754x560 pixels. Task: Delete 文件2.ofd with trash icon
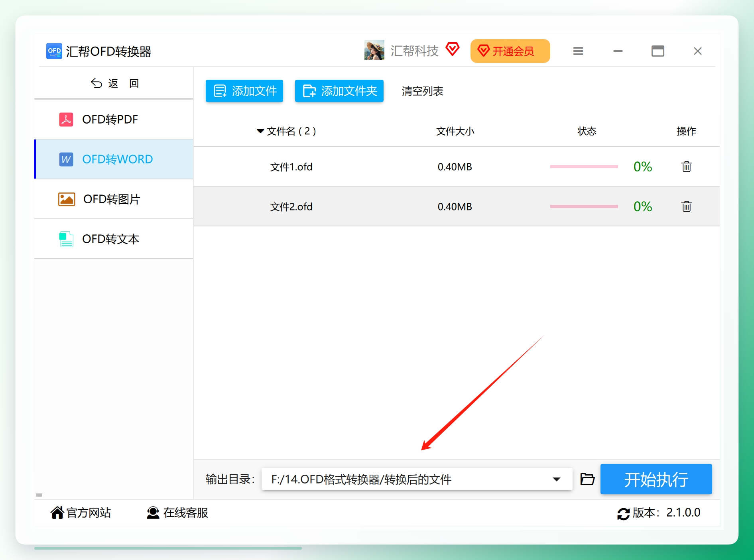[687, 206]
